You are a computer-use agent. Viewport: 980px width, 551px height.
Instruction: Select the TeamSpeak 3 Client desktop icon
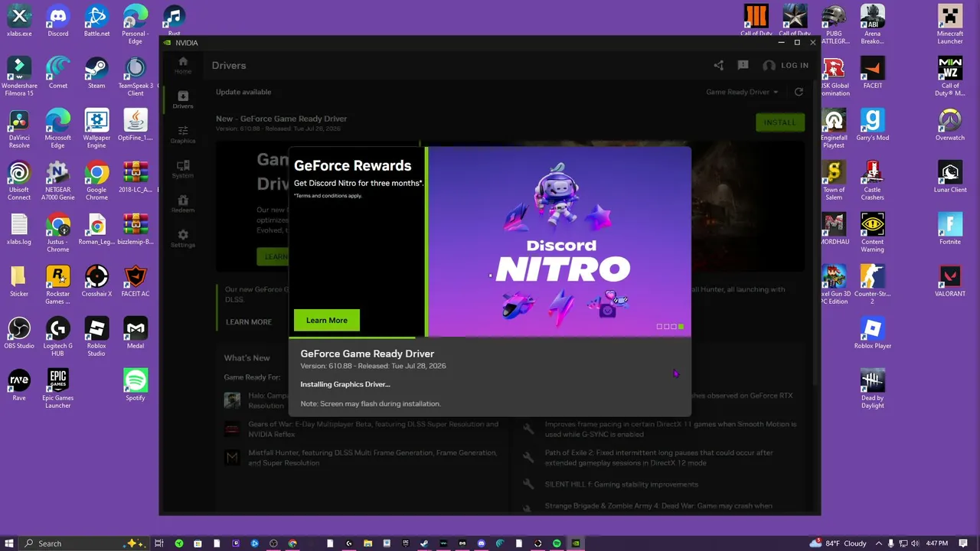click(x=136, y=76)
